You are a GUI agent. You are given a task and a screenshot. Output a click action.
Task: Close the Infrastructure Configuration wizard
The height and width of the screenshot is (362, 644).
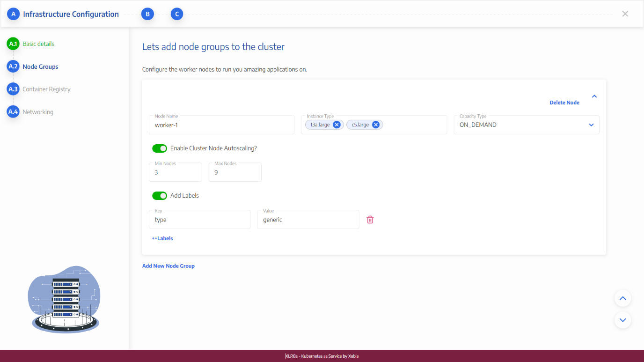coord(625,14)
